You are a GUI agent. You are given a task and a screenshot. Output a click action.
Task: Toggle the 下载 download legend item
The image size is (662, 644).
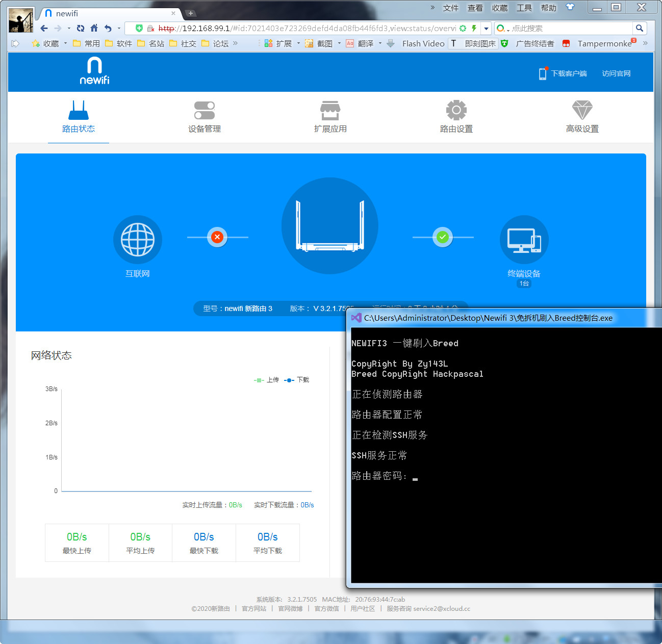297,380
